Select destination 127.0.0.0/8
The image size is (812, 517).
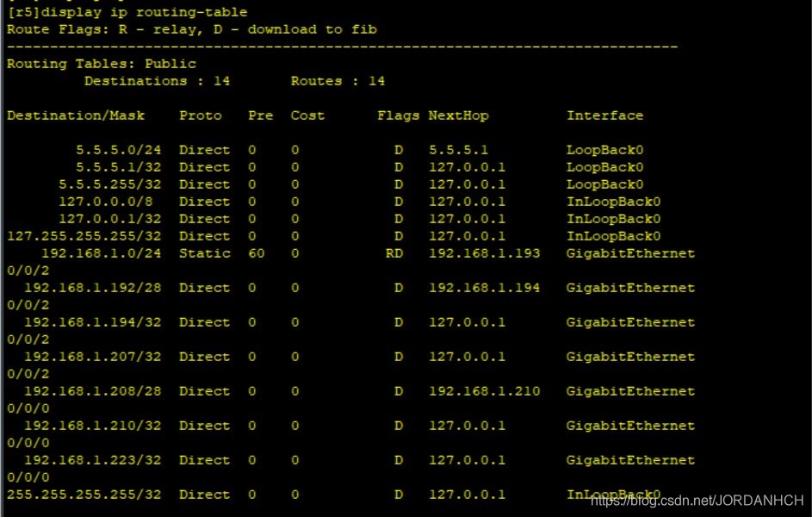tap(106, 201)
